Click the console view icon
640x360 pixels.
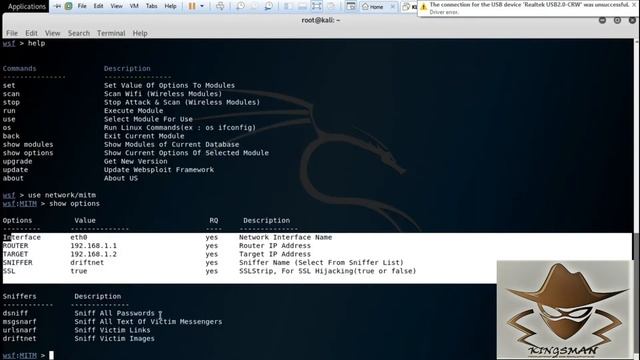[x=351, y=6]
